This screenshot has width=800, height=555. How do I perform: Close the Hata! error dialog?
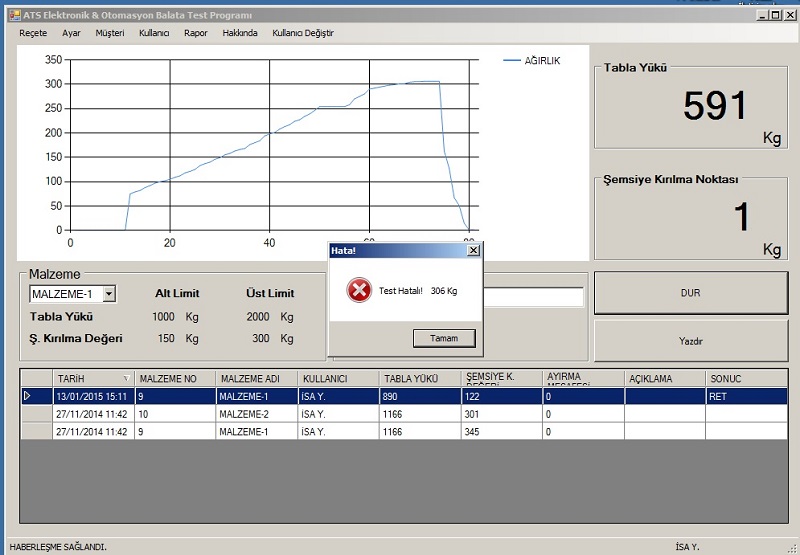point(473,251)
